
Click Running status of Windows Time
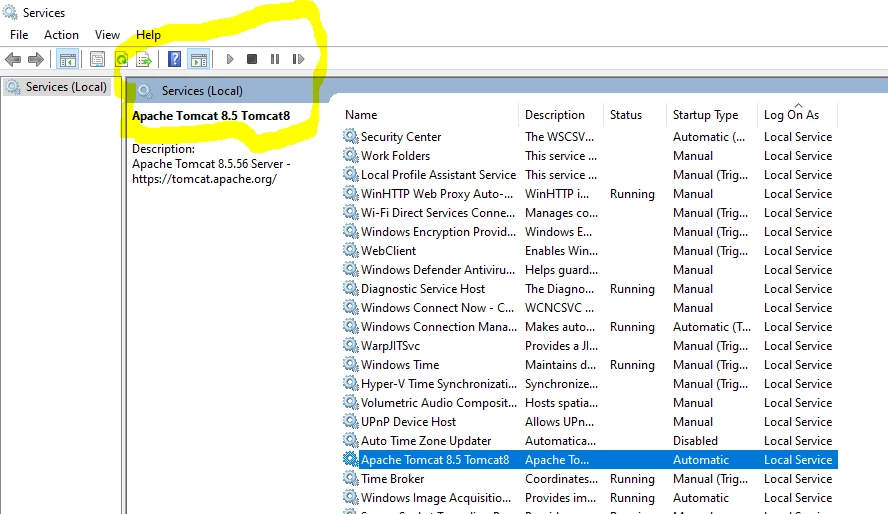click(632, 365)
